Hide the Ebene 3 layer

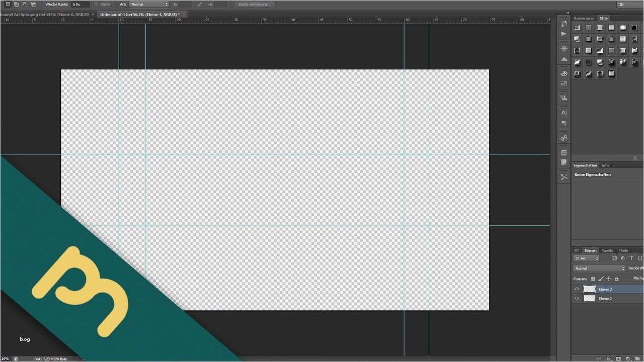click(x=577, y=289)
